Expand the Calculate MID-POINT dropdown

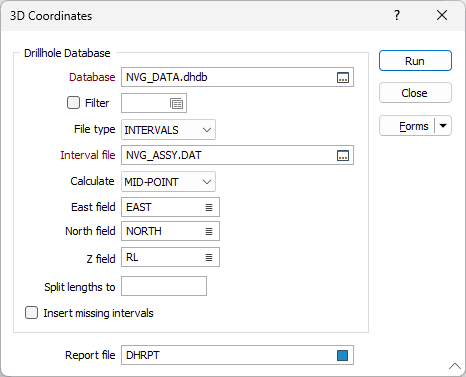tap(168, 182)
